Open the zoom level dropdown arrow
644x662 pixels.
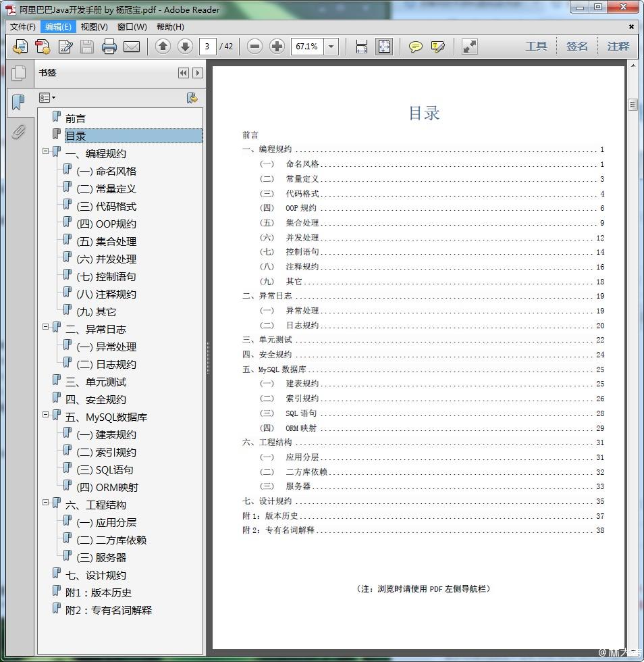pos(331,47)
